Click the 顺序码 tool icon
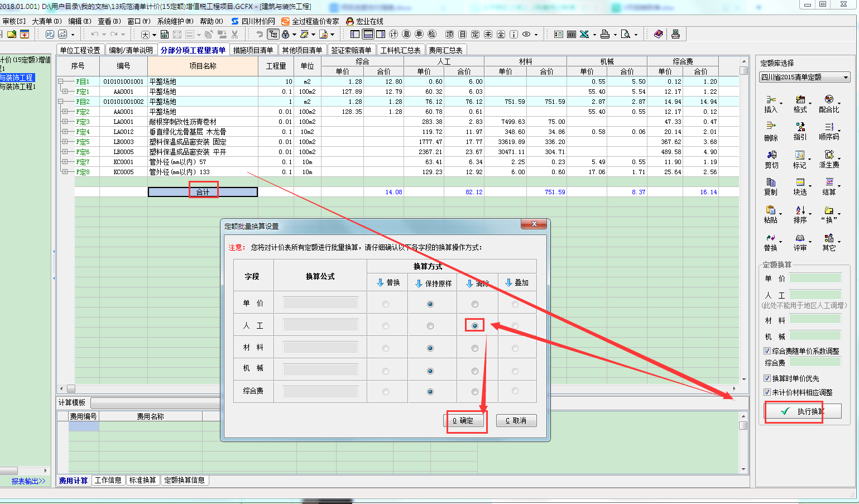This screenshot has width=859, height=504. 829,127
